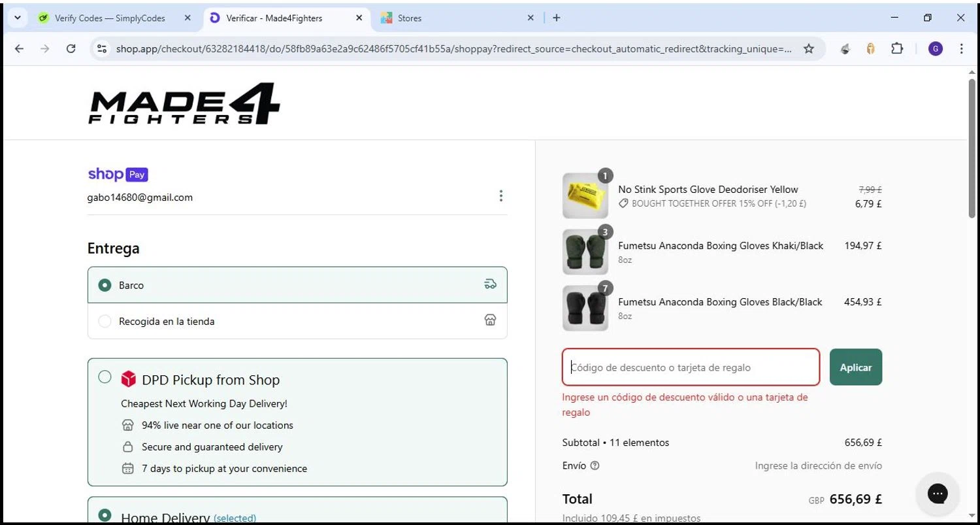Click 'Fumetsu Anaconda Boxing Gloves Khaki/Black' name
This screenshot has height=525, width=980.
tap(721, 246)
